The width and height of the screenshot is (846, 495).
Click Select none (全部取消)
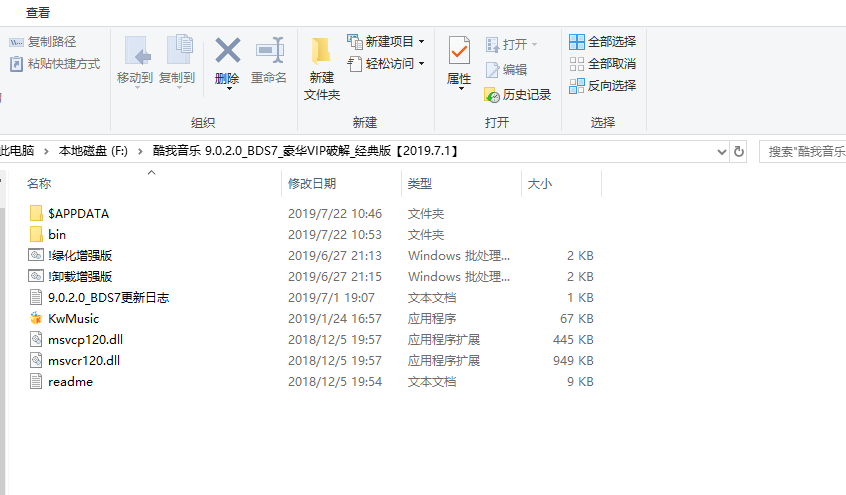602,64
